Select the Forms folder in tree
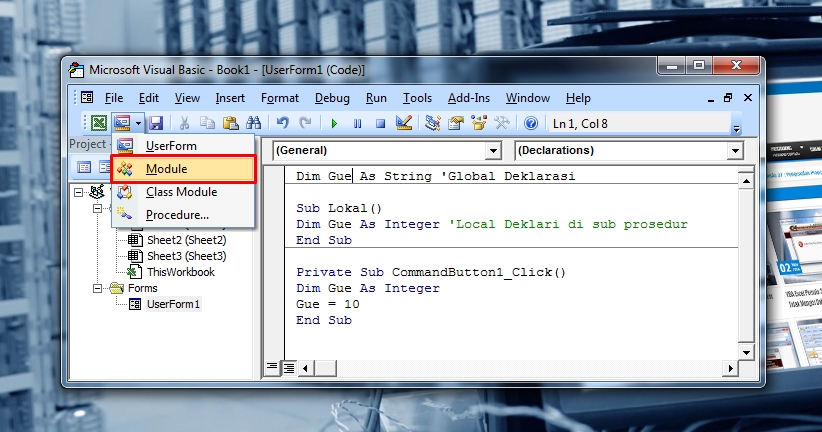Screen dimensions: 822x432 tap(143, 288)
